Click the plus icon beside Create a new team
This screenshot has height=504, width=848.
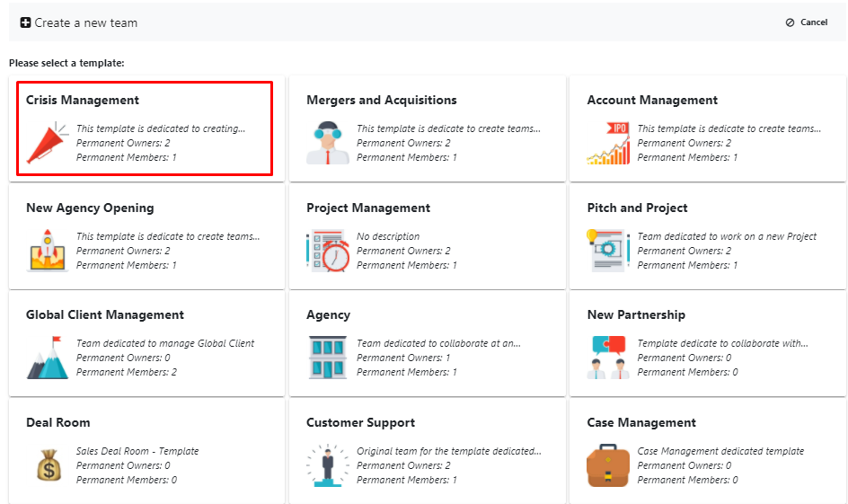tap(25, 22)
